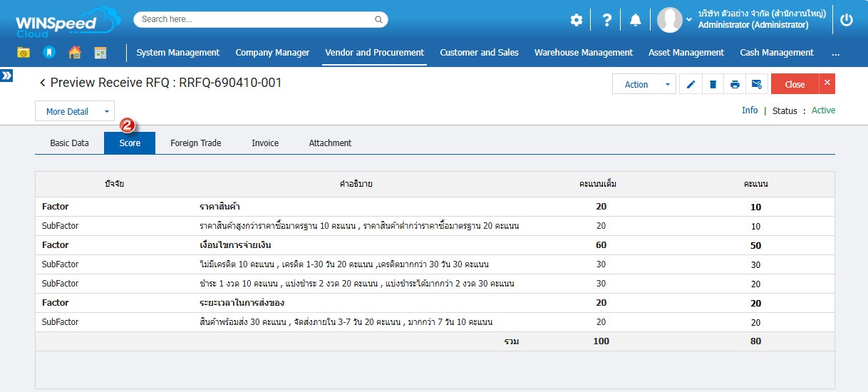Switch to the Foreign Trade tab
This screenshot has width=868, height=392.
tap(195, 143)
